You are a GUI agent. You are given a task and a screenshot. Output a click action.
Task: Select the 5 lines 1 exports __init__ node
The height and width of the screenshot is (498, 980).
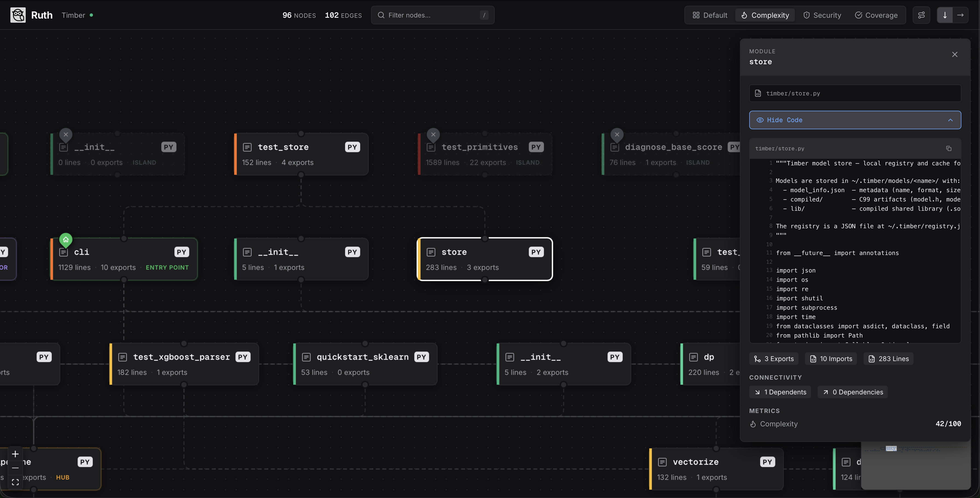(301, 259)
